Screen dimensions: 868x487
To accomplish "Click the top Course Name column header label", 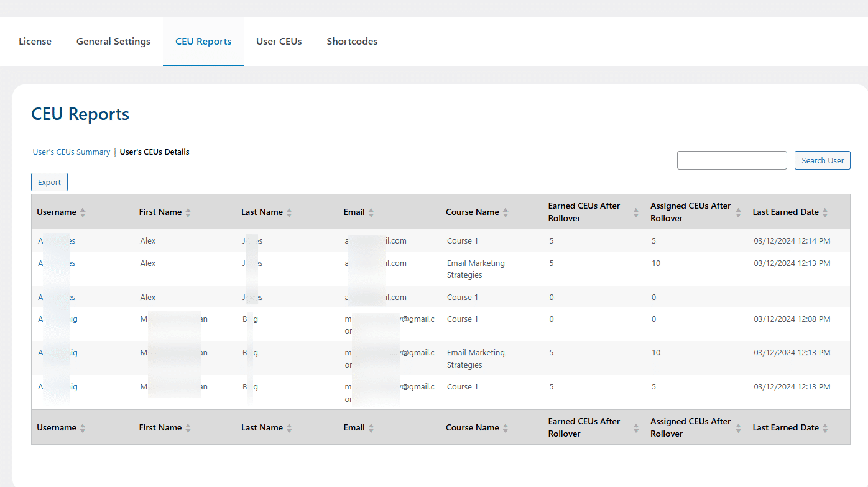I will [x=473, y=212].
